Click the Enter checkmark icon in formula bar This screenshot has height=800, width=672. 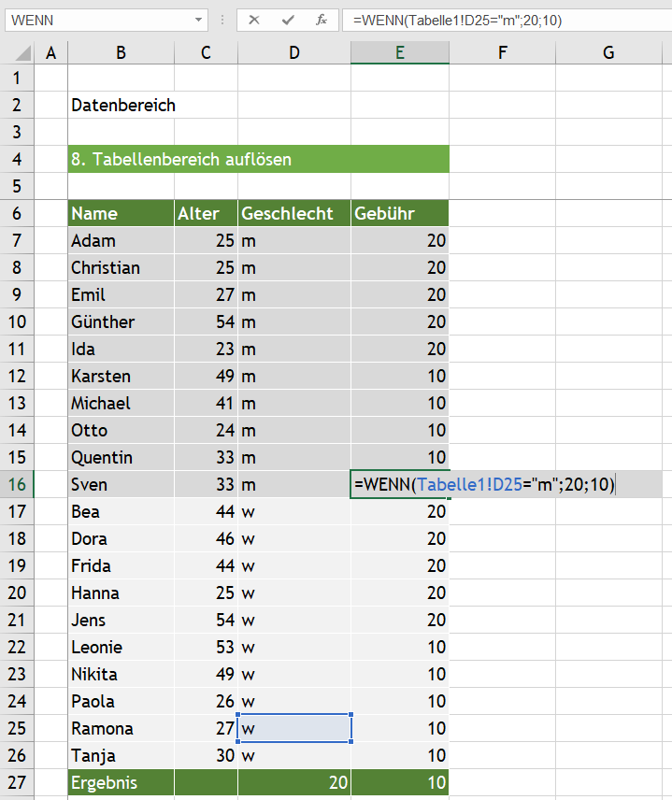(288, 20)
